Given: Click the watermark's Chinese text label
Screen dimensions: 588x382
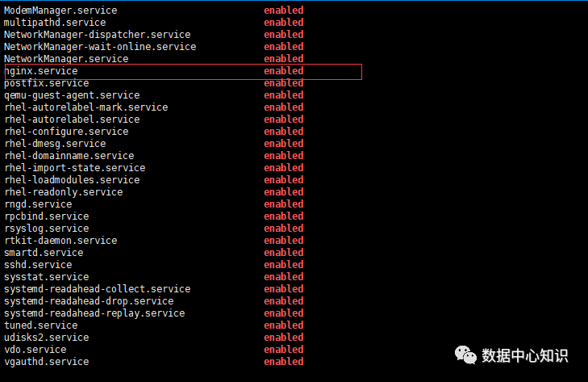Looking at the screenshot, I should pyautogui.click(x=525, y=355).
